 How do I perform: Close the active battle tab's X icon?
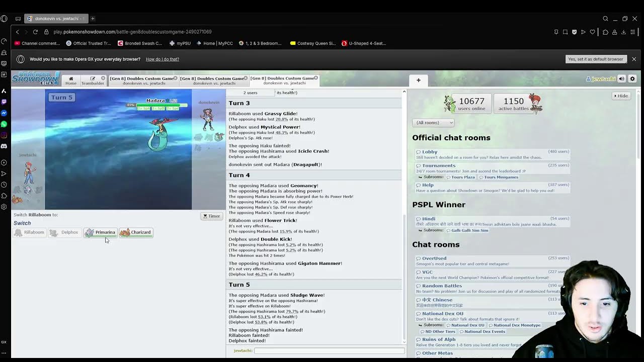click(316, 78)
